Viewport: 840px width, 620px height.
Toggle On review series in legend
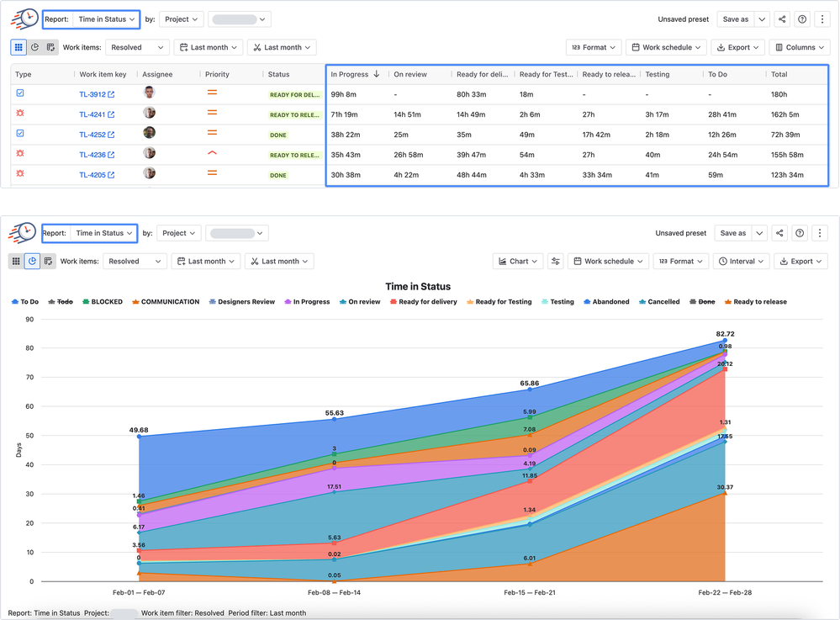[x=360, y=302]
